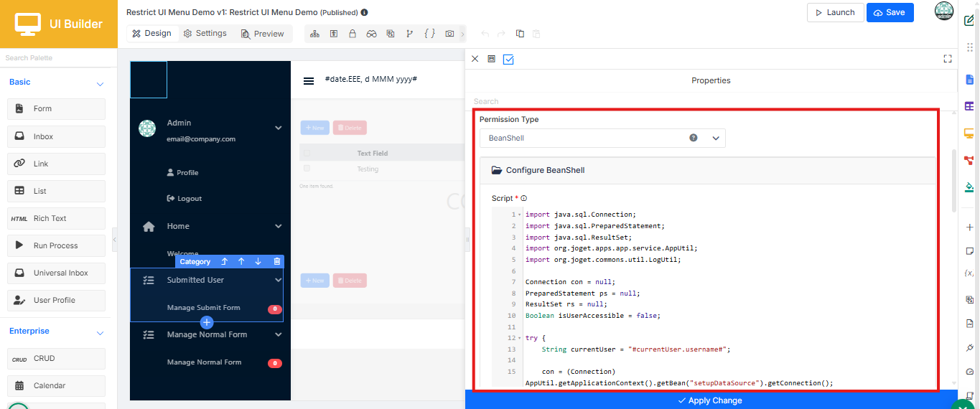Viewport: 980px width, 409px height.
Task: Toggle the blue checkmark icon in properties panel
Action: [x=508, y=59]
